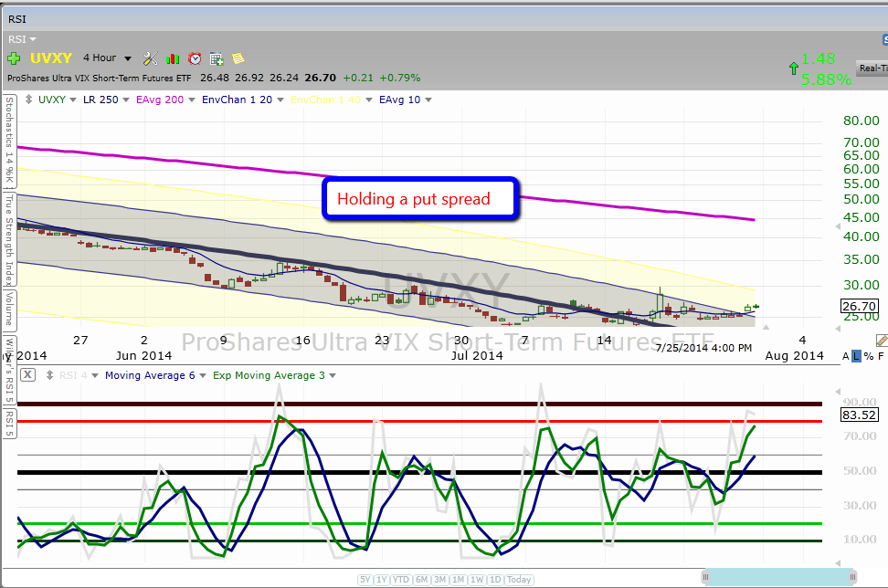
Task: Close the RSI pane with the X box
Action: tap(28, 374)
